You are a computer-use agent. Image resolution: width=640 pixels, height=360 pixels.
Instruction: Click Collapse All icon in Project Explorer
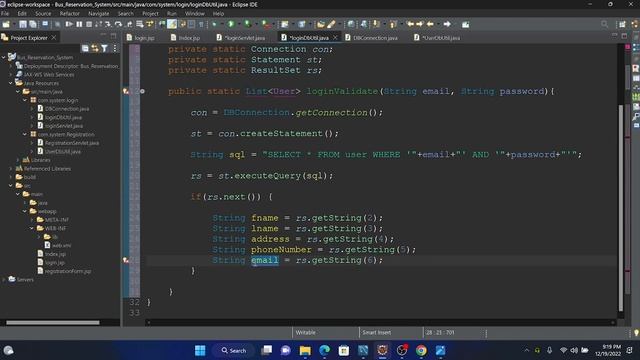click(85, 49)
